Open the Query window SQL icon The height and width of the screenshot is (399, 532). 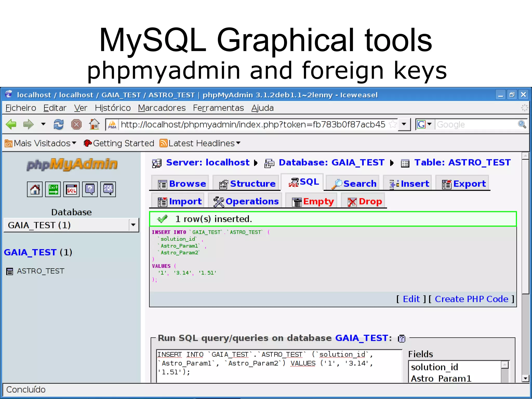coord(71,189)
